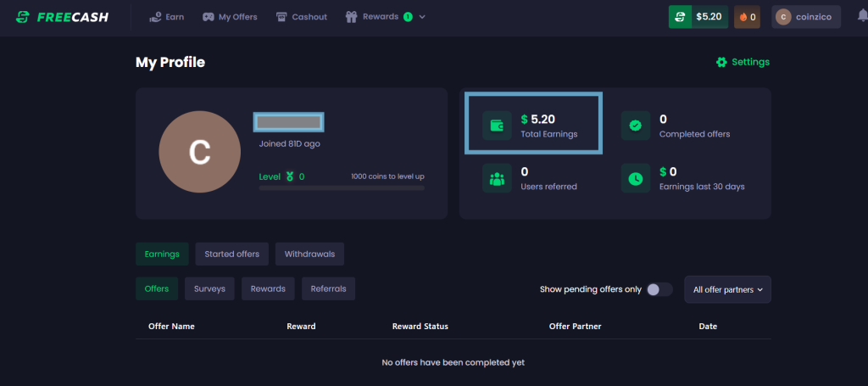
Task: Click the Users referred people icon
Action: [497, 178]
